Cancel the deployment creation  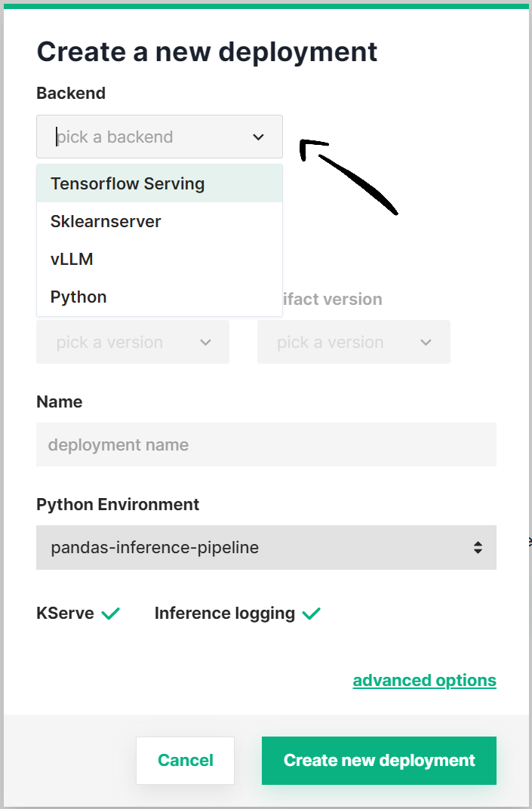tap(185, 760)
